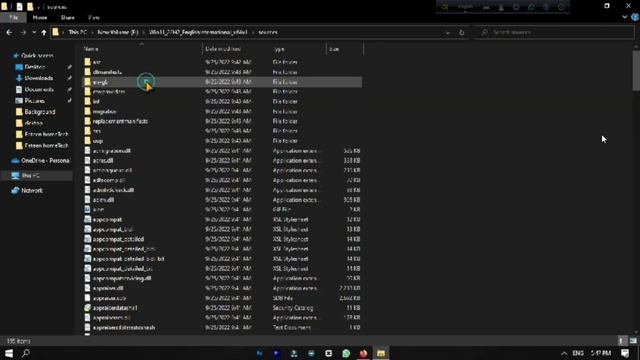
Task: Select the Security Catalog file row
Action: (x=222, y=308)
